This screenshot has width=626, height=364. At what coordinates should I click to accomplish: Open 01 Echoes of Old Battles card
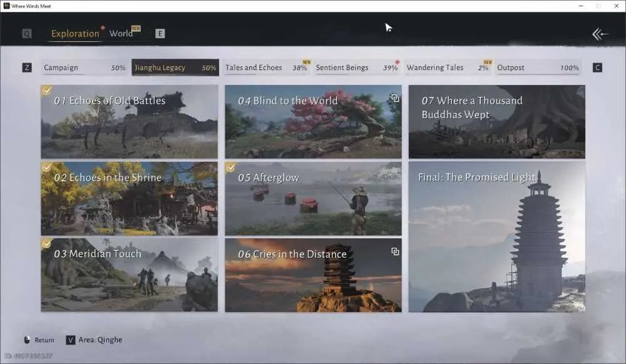point(130,121)
